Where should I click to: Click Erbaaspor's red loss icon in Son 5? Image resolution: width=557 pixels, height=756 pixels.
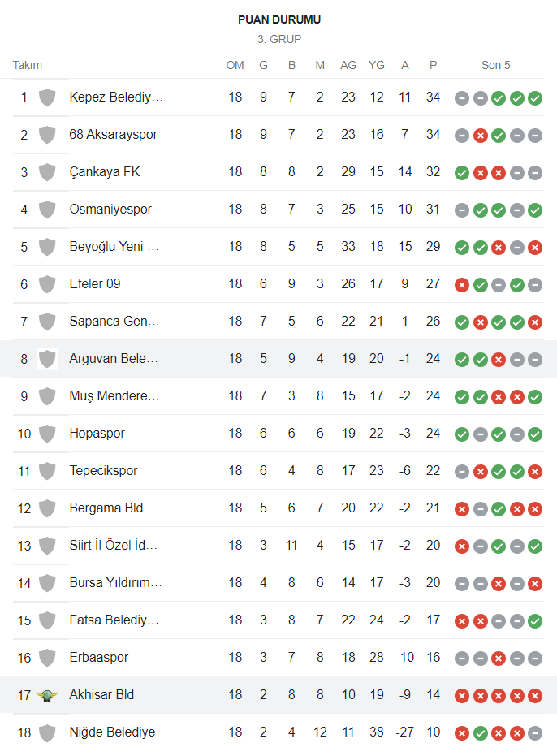[499, 659]
